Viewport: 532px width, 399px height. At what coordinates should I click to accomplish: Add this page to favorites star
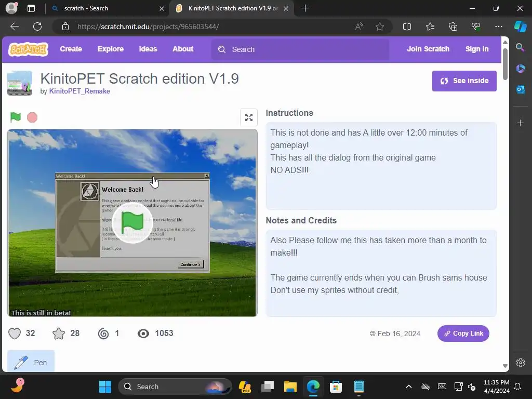tap(380, 26)
